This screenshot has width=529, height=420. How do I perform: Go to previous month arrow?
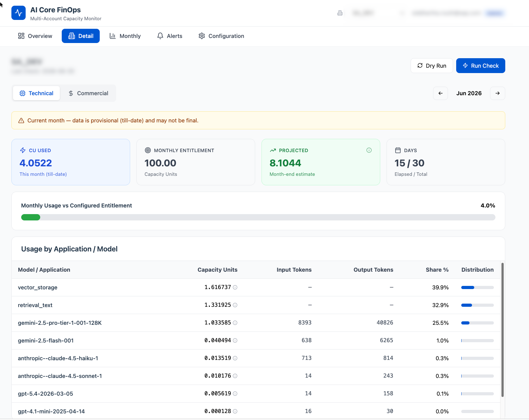440,93
